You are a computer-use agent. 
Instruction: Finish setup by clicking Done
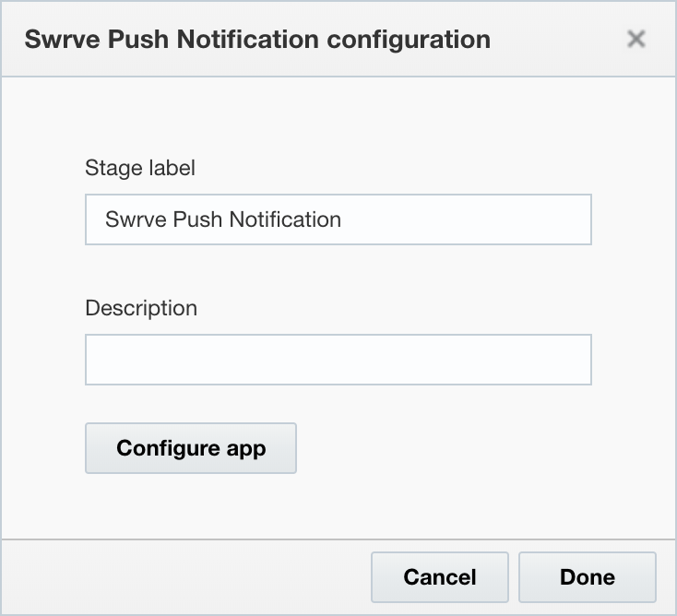coord(588,577)
